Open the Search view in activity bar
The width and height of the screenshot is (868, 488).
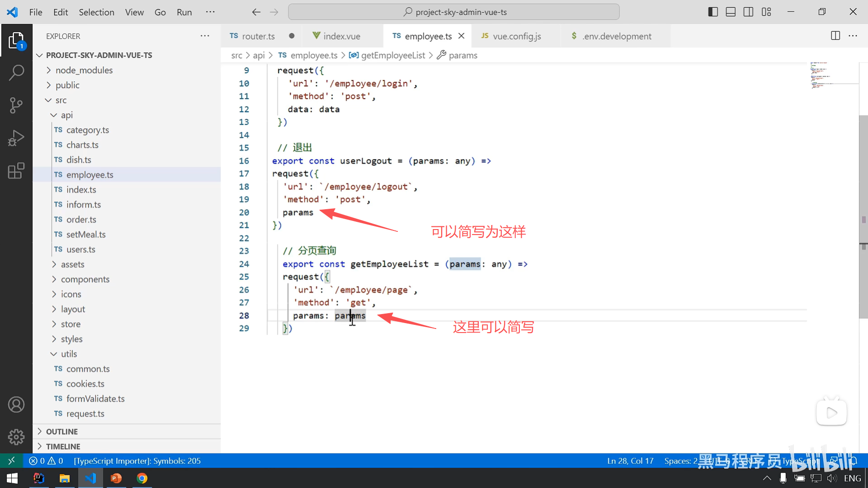click(16, 72)
